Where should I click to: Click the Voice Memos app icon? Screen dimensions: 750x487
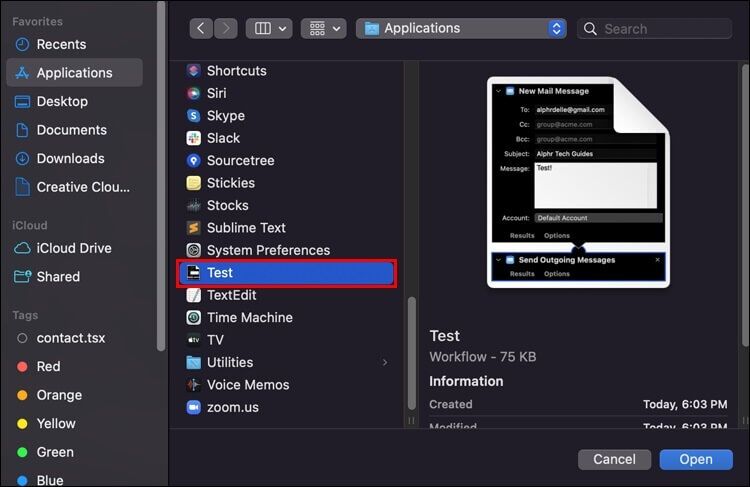(x=193, y=385)
